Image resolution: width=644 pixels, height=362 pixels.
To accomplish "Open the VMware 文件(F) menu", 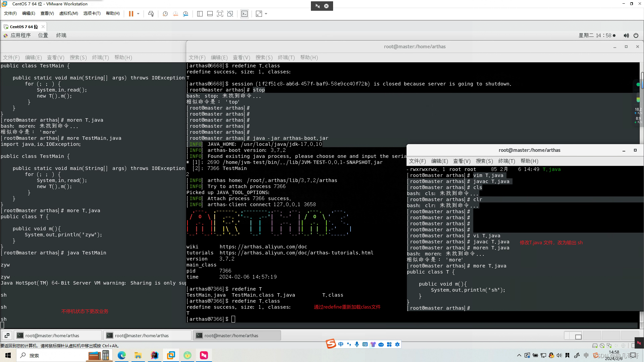I will 10,13.
